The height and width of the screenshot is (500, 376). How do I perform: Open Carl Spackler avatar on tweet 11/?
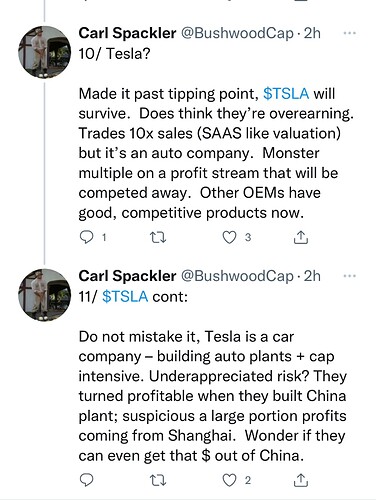tap(44, 295)
